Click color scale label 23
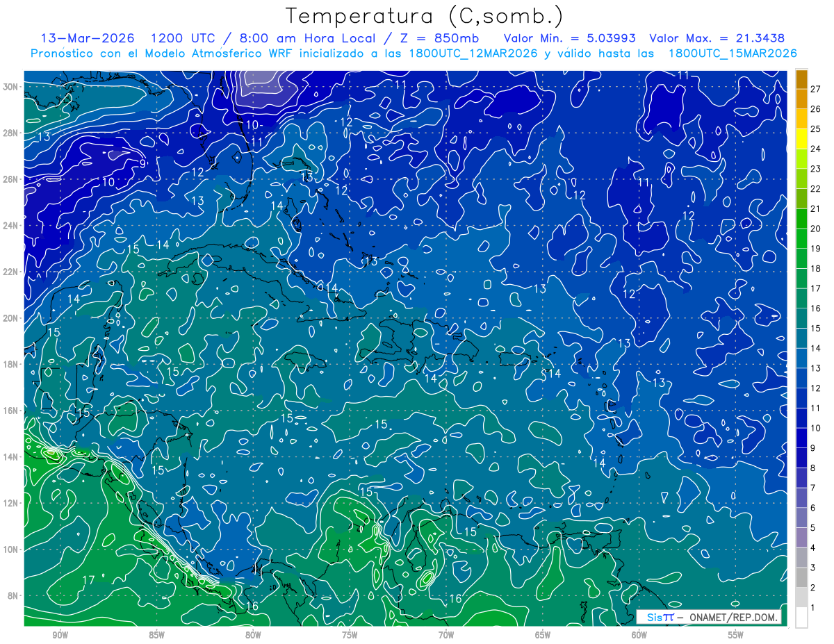The height and width of the screenshot is (644, 834). 816,169
